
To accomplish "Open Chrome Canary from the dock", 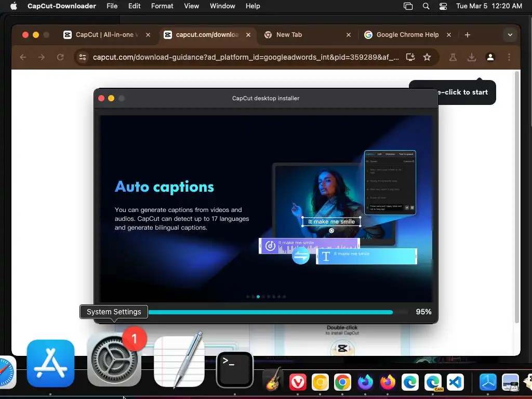I will (320, 382).
